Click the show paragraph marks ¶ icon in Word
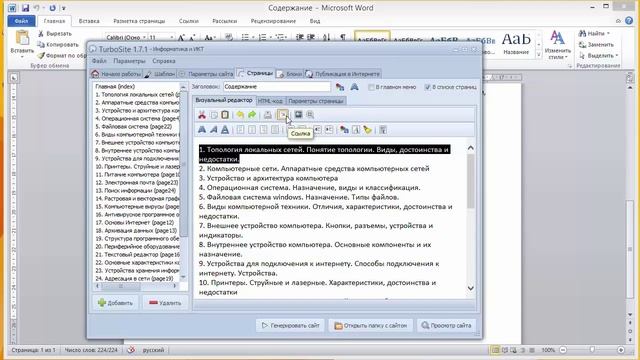 click(x=343, y=37)
